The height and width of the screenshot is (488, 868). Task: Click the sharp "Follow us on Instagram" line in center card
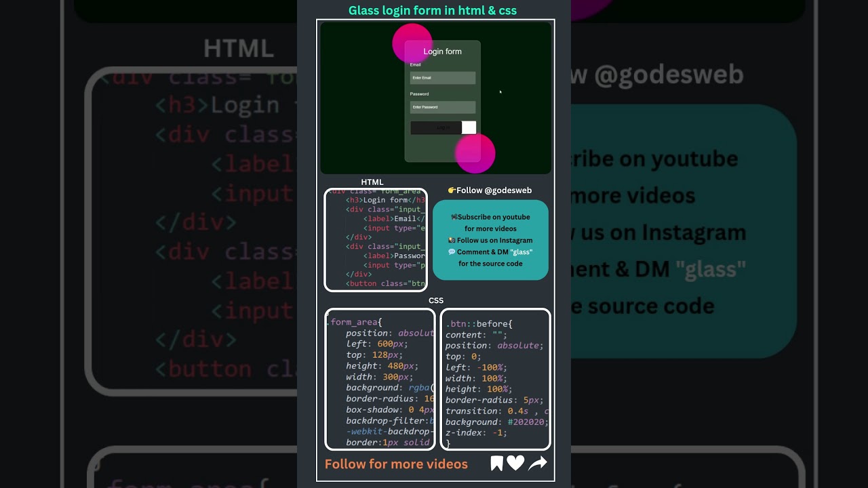point(494,241)
